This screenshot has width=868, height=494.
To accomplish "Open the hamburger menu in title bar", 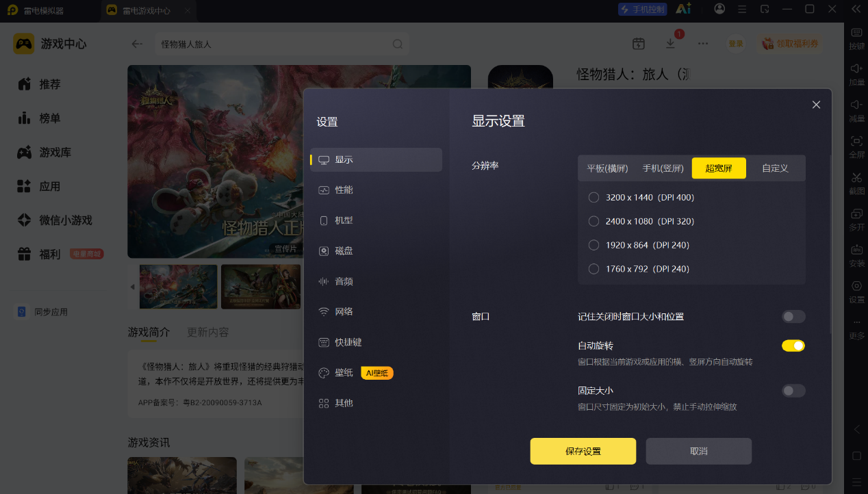I will click(742, 9).
